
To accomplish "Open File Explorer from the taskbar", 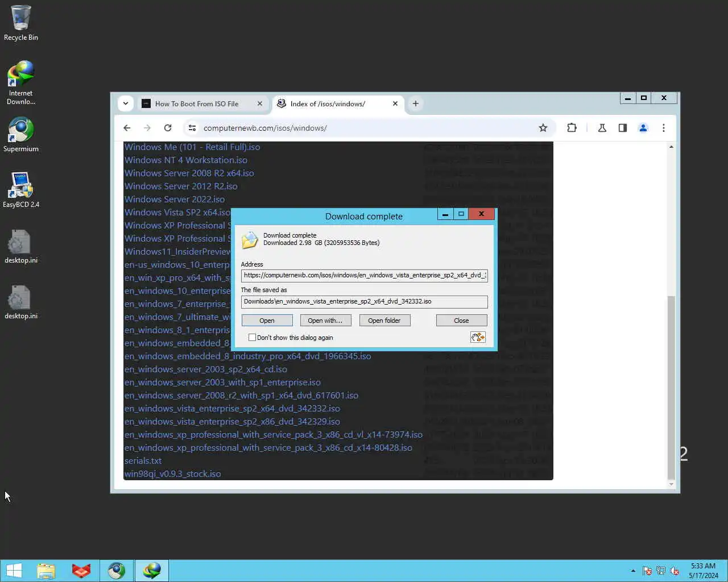I will coord(46,571).
